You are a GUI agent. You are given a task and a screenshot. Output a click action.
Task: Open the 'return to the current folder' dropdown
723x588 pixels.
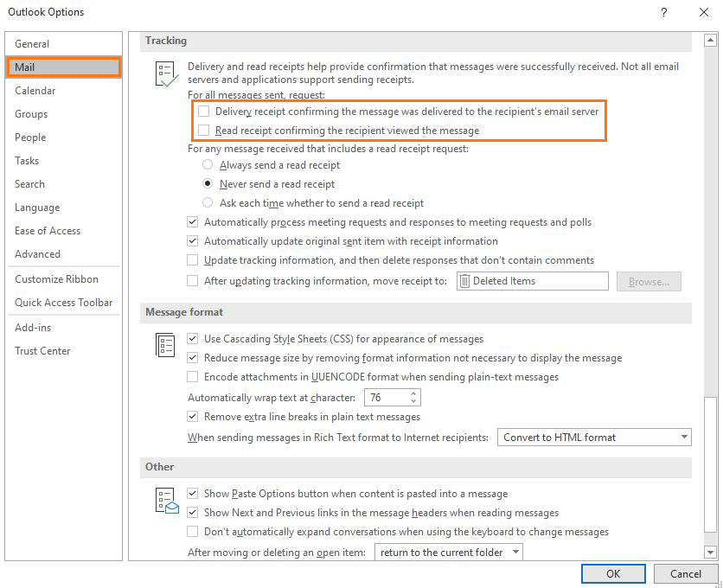(448, 552)
